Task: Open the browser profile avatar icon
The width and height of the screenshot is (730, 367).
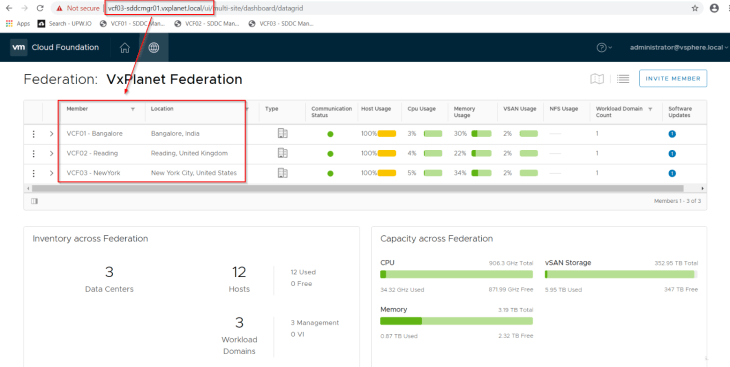Action: tap(714, 8)
